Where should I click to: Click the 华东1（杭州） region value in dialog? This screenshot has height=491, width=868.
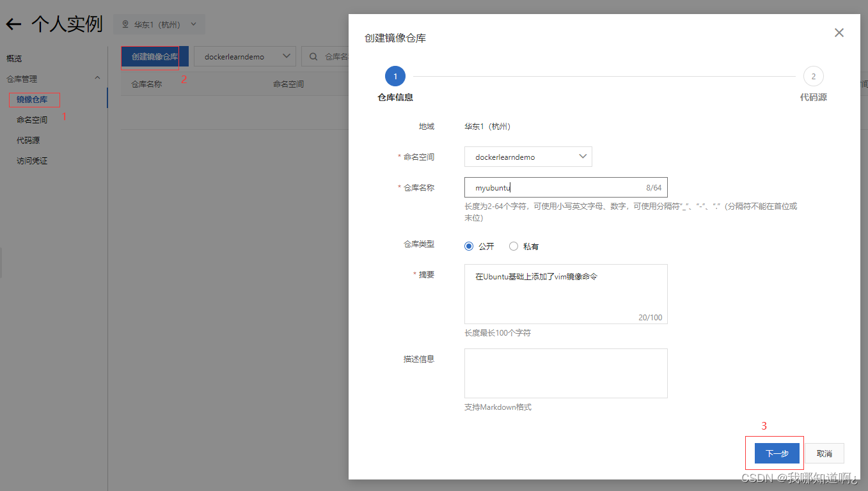point(487,126)
